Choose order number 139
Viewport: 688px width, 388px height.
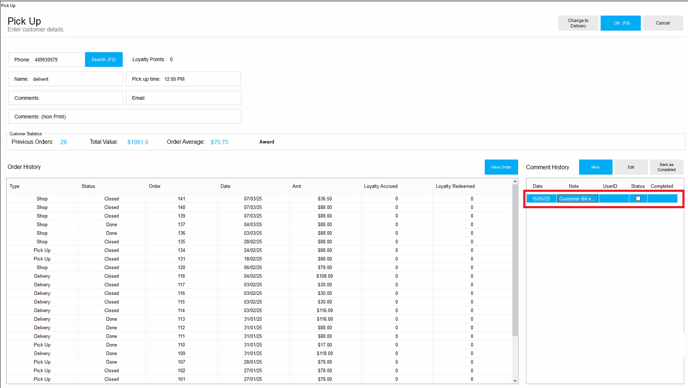259,216
